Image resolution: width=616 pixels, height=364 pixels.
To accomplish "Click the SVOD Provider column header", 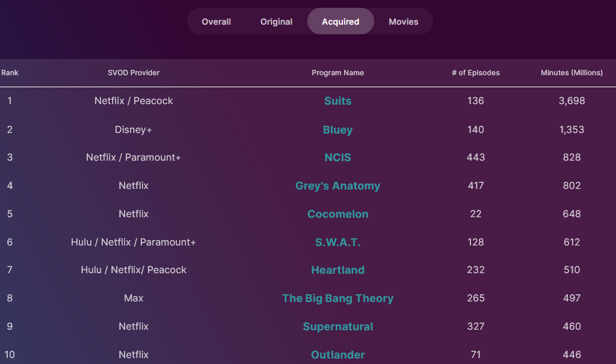I will pos(134,73).
